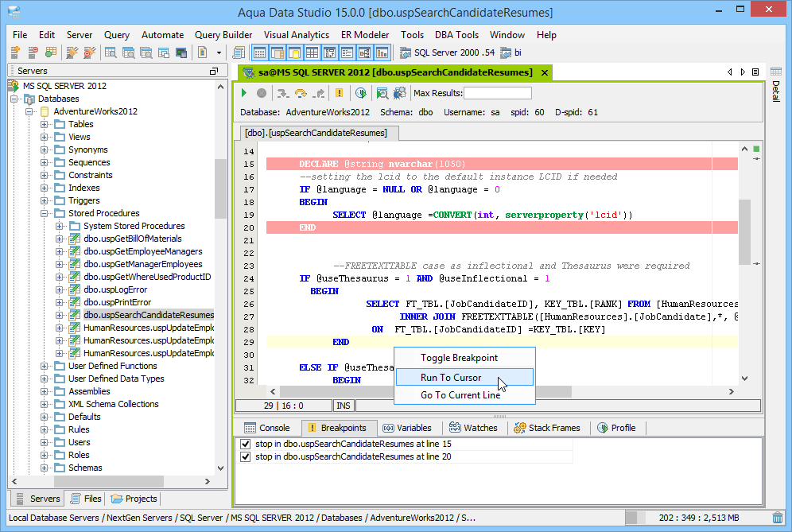Click the new document icon in toolbar
This screenshot has height=532, width=792.
203,52
